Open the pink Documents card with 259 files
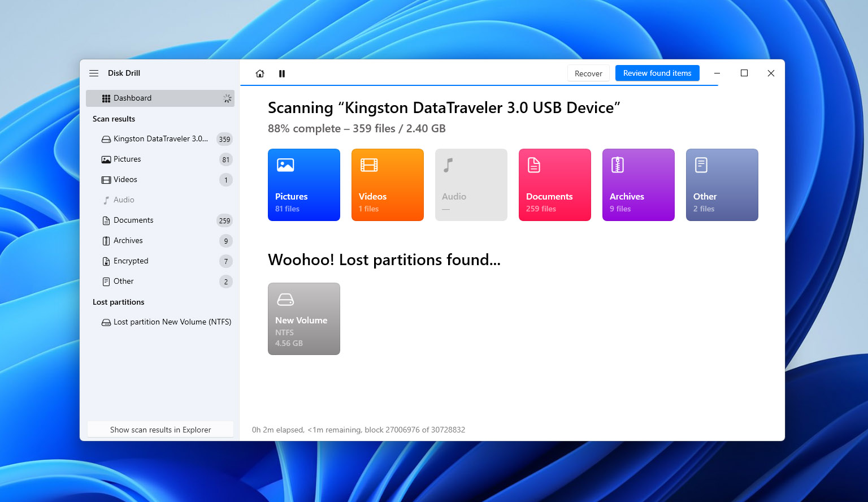868x502 pixels. click(555, 185)
